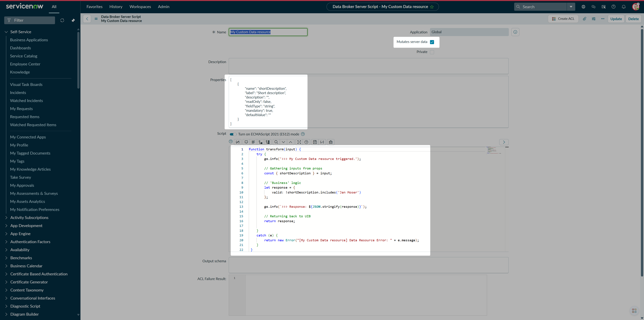Click the attachments paperclip icon
The width and height of the screenshot is (644, 320).
pyautogui.click(x=584, y=19)
